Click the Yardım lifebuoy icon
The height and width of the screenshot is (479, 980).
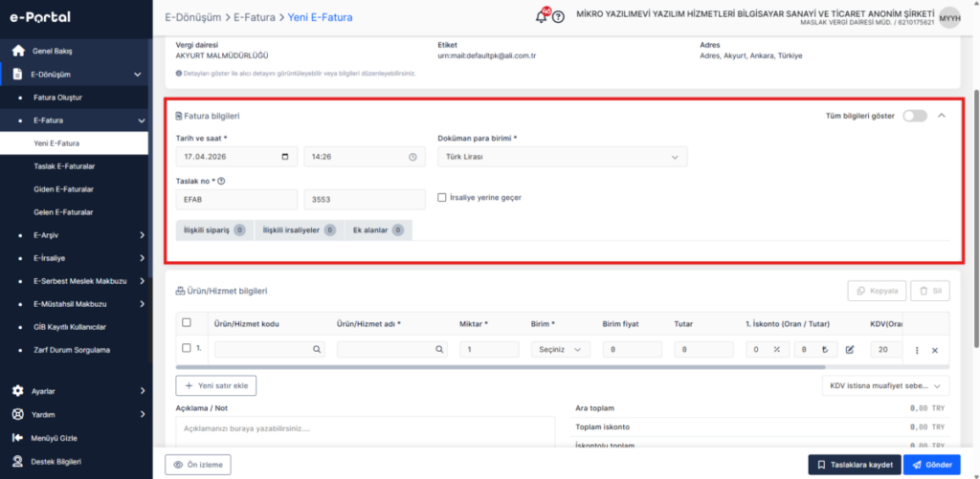(18, 414)
